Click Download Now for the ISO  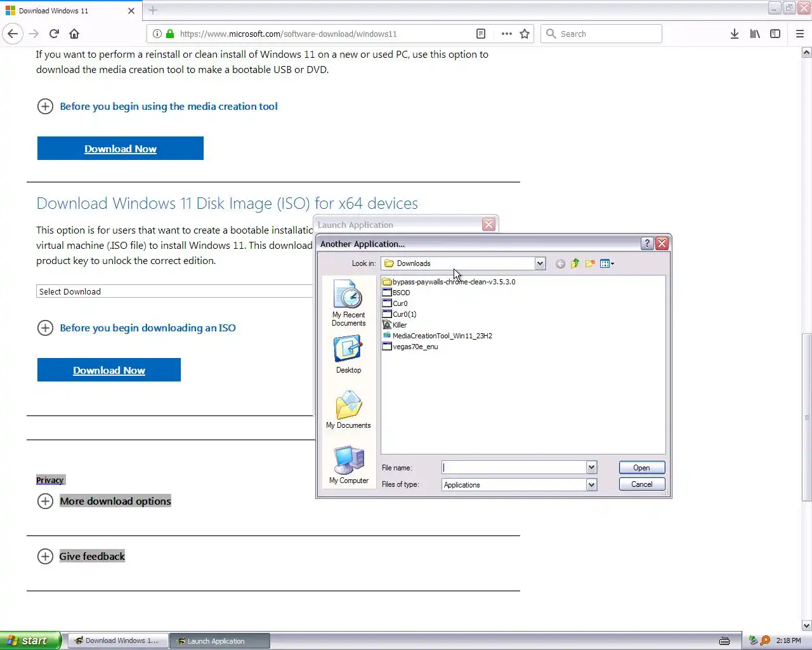pos(109,370)
